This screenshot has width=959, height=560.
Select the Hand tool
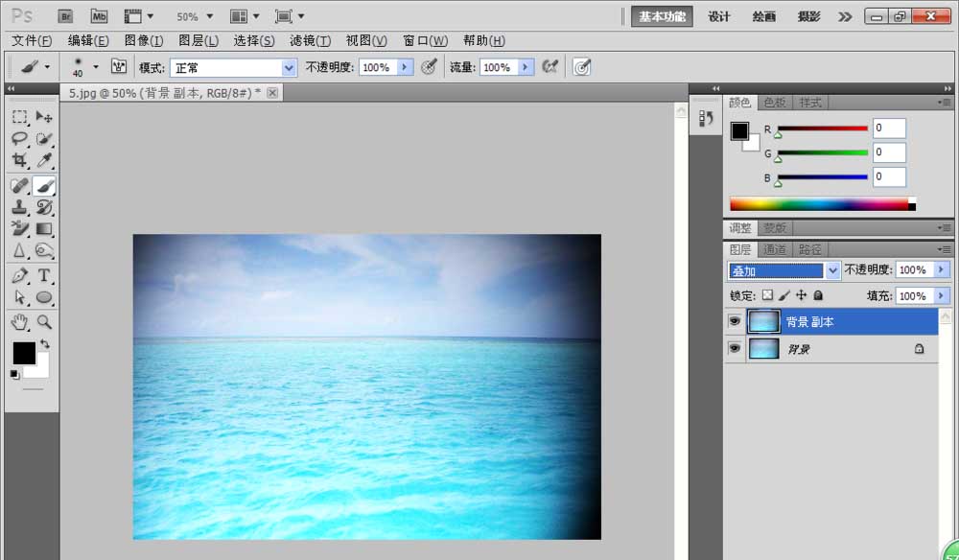(19, 321)
